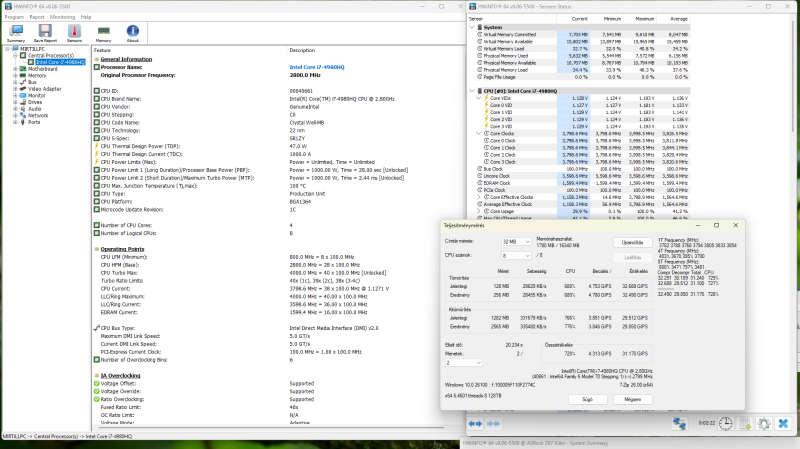Select the Monitor tree icon

[x=23, y=95]
